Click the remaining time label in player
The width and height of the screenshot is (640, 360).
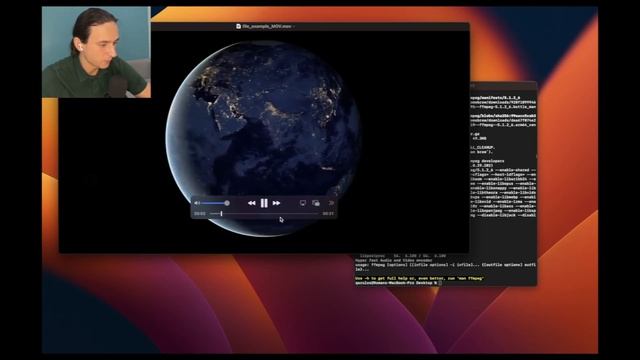[328, 213]
